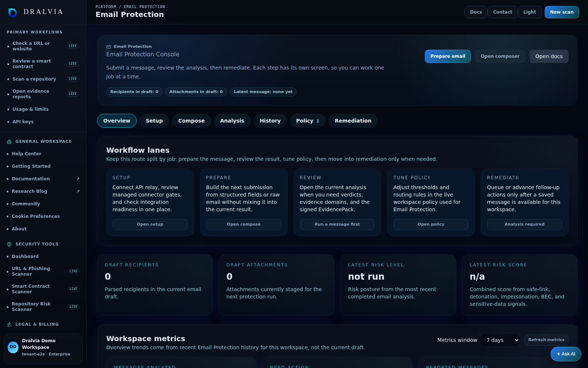This screenshot has height=368, width=588.
Task: Open the Compose tab
Action: tap(191, 121)
